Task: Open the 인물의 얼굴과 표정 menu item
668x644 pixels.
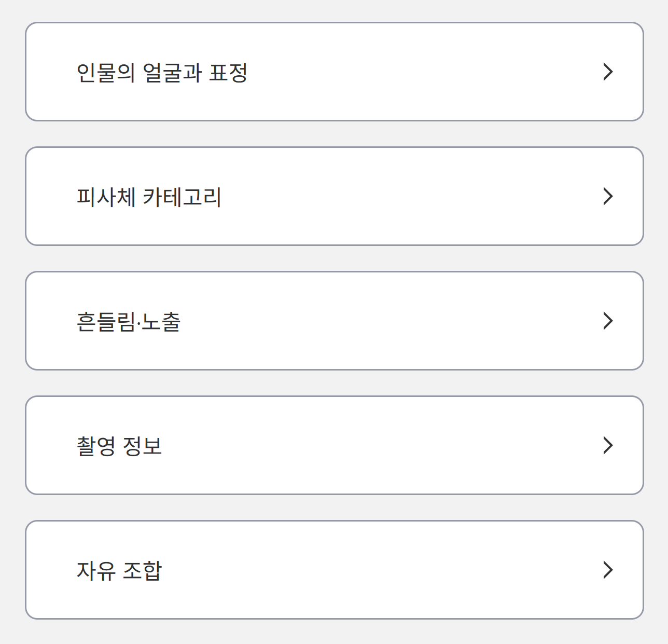Action: click(x=334, y=72)
